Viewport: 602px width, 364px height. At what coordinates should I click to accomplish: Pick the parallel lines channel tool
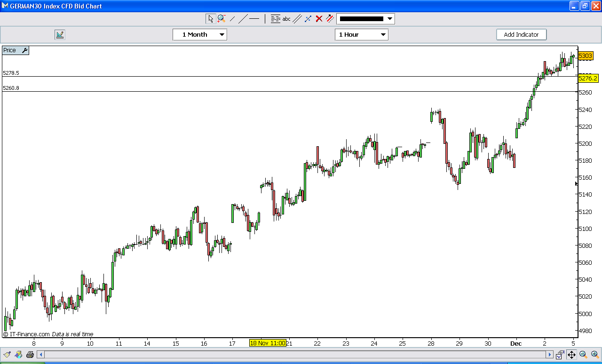[x=297, y=19]
